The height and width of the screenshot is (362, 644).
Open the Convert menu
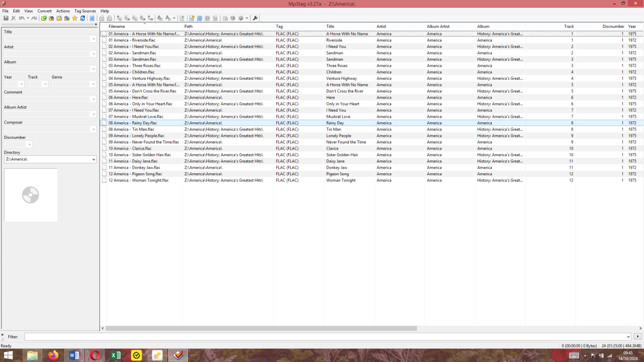(44, 11)
